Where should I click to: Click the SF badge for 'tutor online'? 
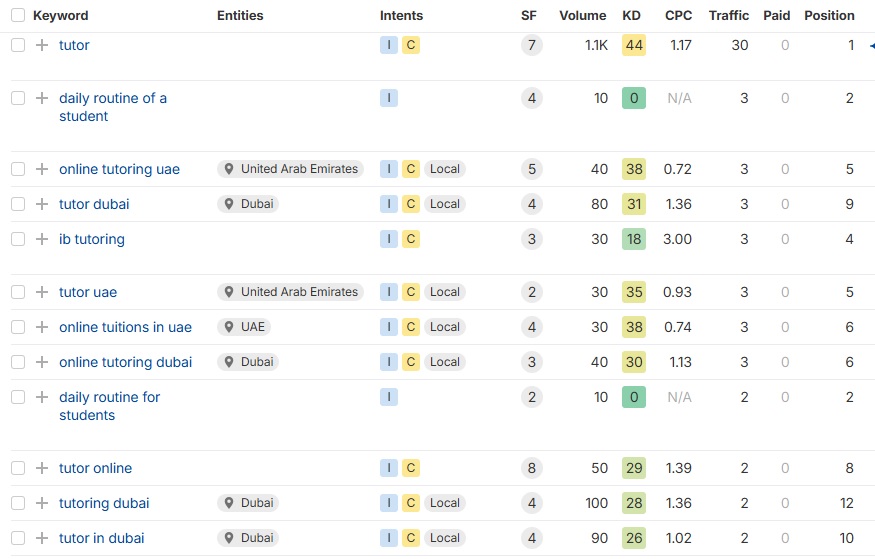click(531, 468)
